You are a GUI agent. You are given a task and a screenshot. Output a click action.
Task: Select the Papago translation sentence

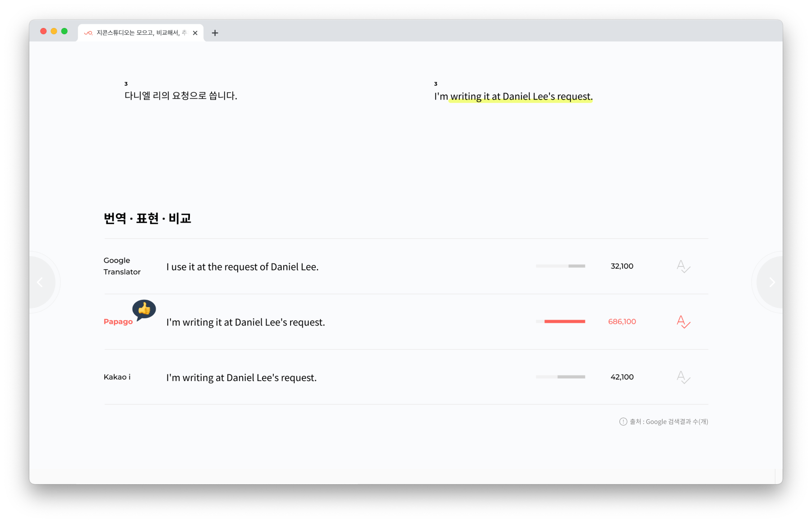pos(245,322)
